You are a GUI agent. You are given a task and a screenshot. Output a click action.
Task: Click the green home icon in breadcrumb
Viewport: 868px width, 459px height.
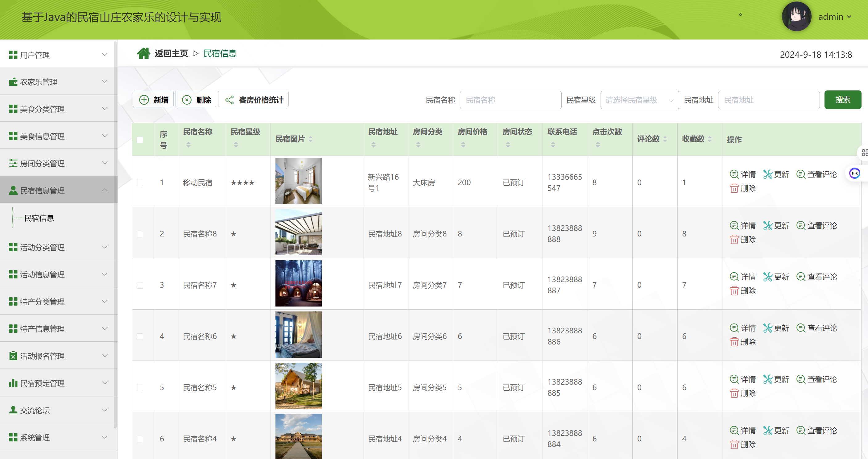pos(143,53)
